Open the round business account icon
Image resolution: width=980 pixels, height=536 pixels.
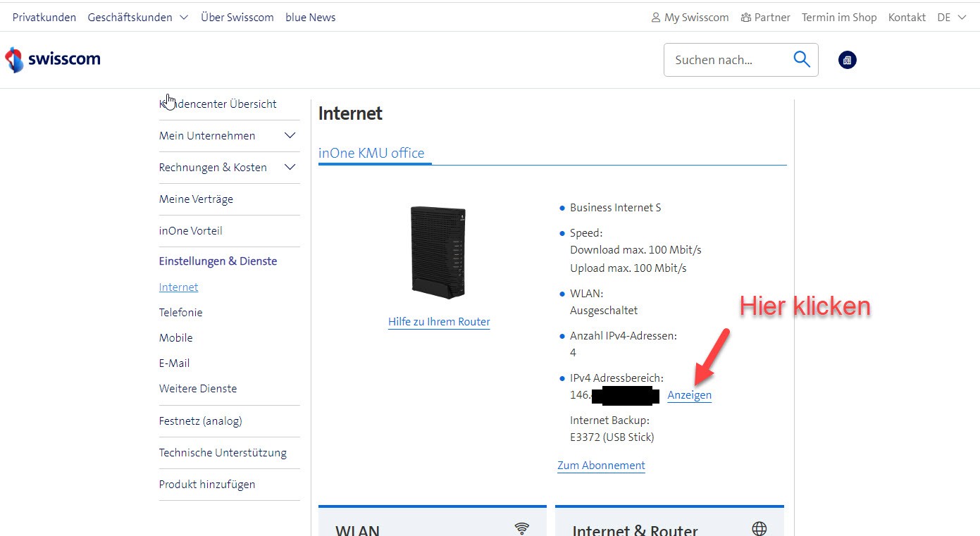coord(847,60)
